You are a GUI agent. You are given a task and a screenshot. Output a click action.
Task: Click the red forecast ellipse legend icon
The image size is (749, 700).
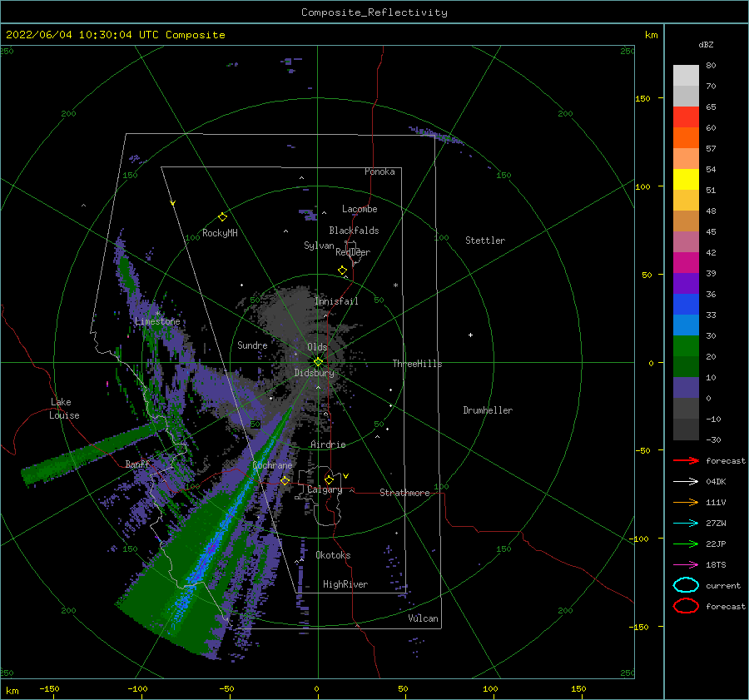(686, 606)
